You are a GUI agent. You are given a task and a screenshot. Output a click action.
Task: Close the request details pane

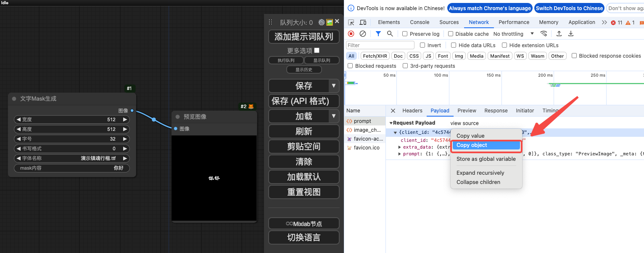[393, 111]
